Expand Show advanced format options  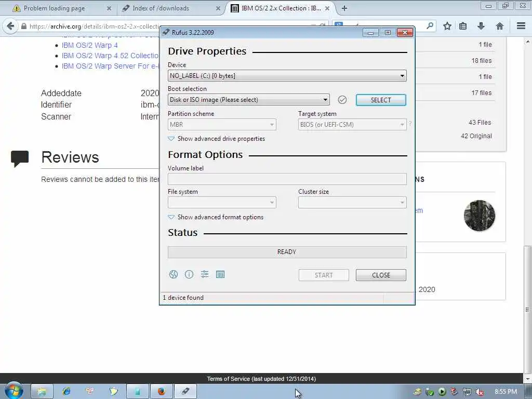pos(216,217)
